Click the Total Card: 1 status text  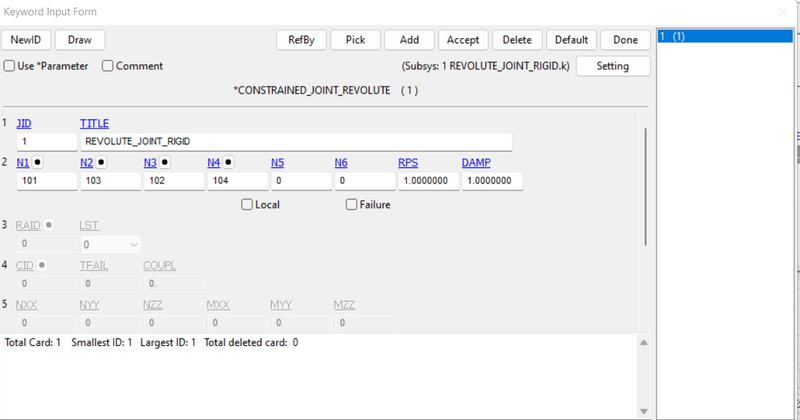pyautogui.click(x=33, y=342)
